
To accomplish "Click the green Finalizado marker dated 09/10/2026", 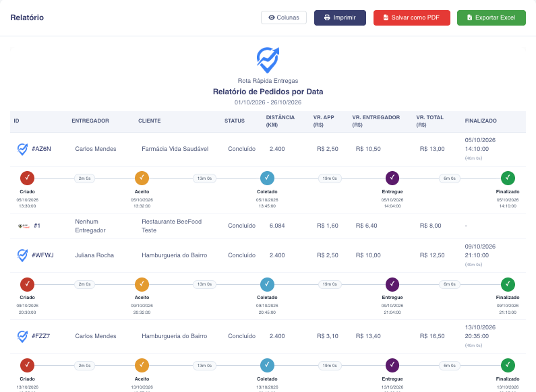I will tap(508, 284).
